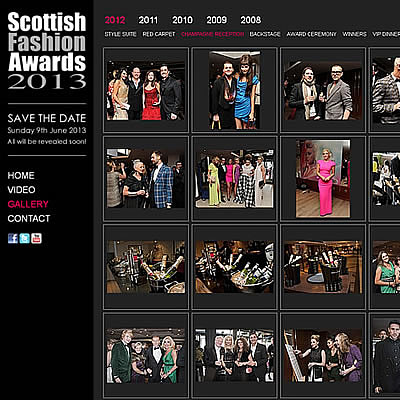400x400 pixels.
Task: Open partially visible photo of man in checked jacket
Action: click(x=386, y=90)
